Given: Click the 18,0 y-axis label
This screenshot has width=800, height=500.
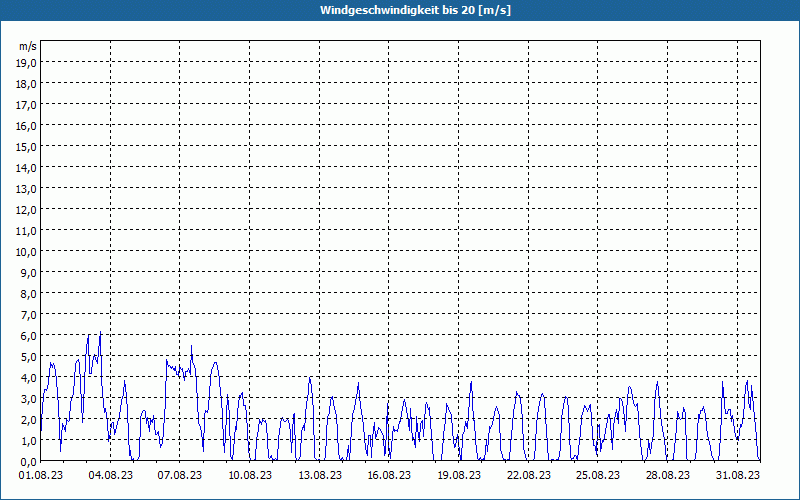Looking at the screenshot, I should tap(27, 84).
